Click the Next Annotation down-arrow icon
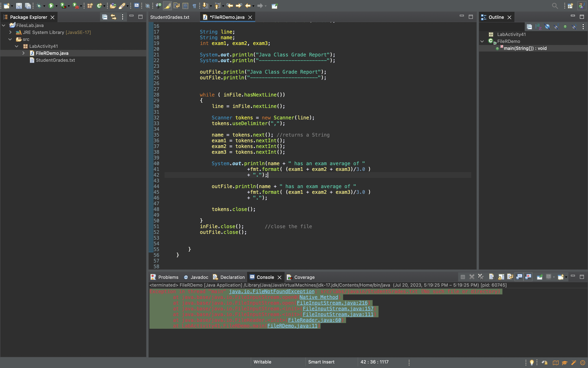 [206, 6]
